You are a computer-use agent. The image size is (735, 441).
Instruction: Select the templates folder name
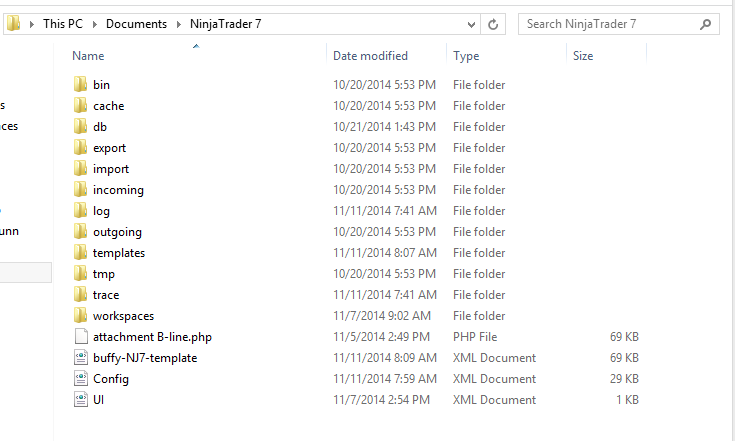[119, 253]
